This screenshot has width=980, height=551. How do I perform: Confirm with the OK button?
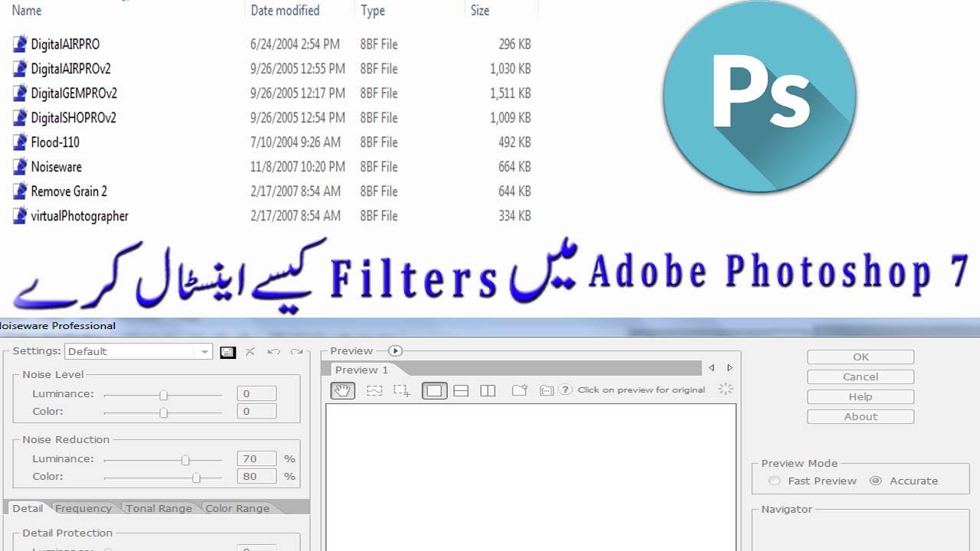[x=861, y=357]
